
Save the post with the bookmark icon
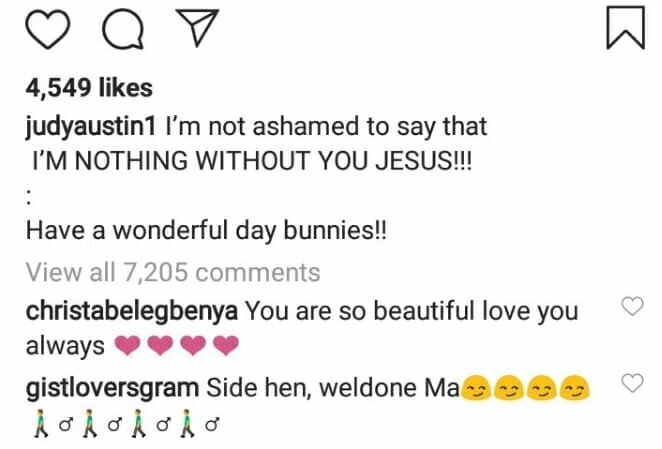(x=626, y=28)
